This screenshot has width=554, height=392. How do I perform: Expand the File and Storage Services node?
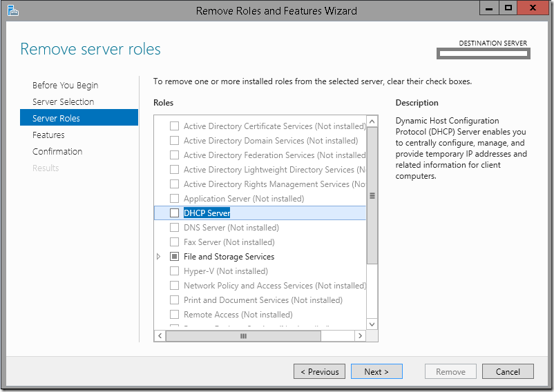pyautogui.click(x=159, y=257)
